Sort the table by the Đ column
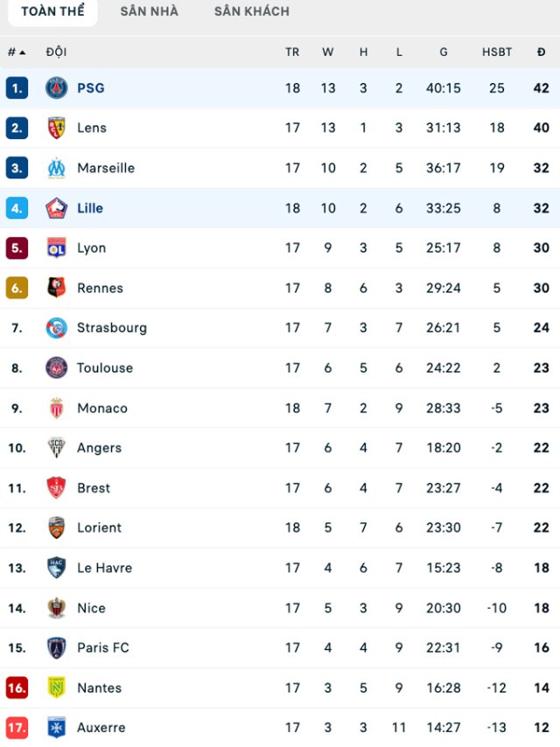Viewport: 560px width, 747px height. tap(541, 52)
